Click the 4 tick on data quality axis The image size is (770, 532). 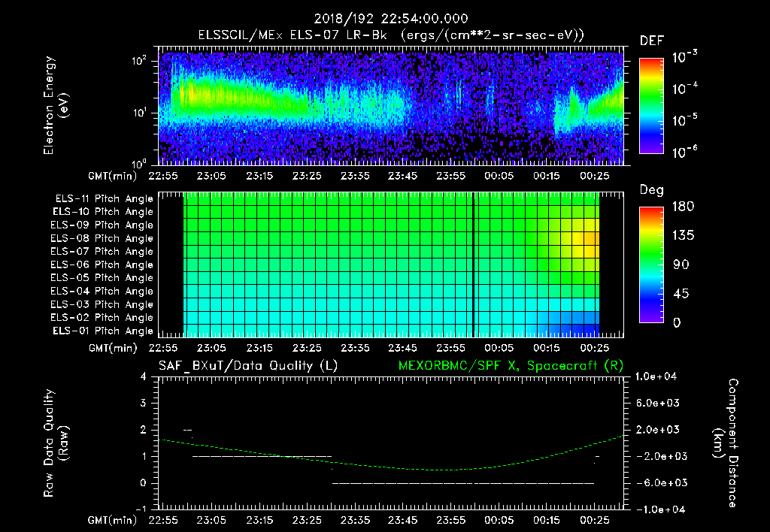coord(144,376)
